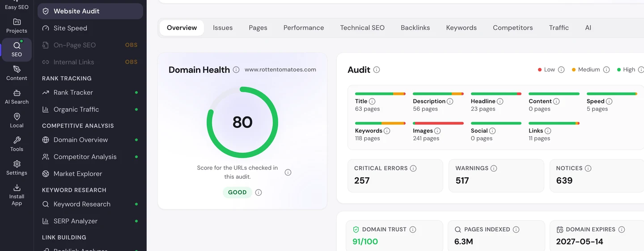
Task: Click info icon beside Pages Indexed
Action: pyautogui.click(x=516, y=230)
